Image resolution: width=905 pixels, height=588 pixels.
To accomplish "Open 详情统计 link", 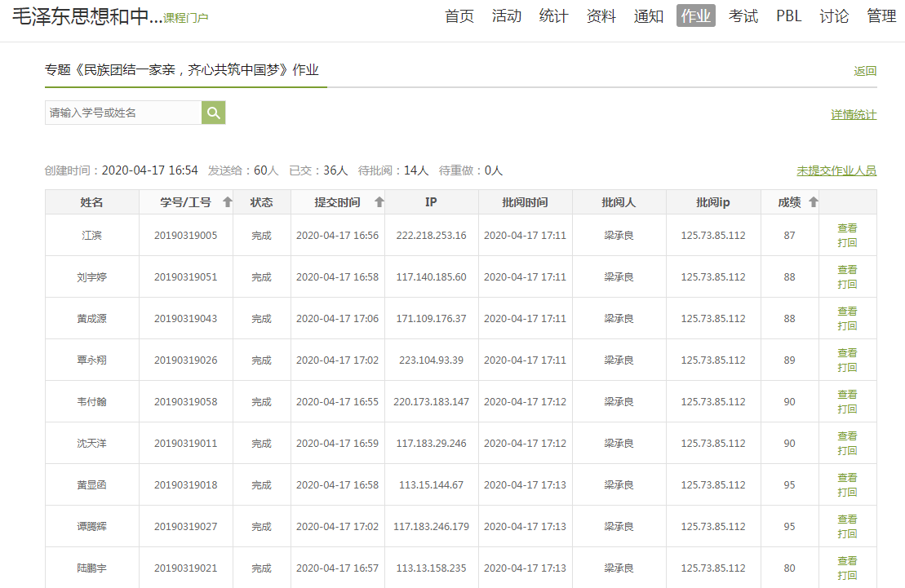I will 853,115.
